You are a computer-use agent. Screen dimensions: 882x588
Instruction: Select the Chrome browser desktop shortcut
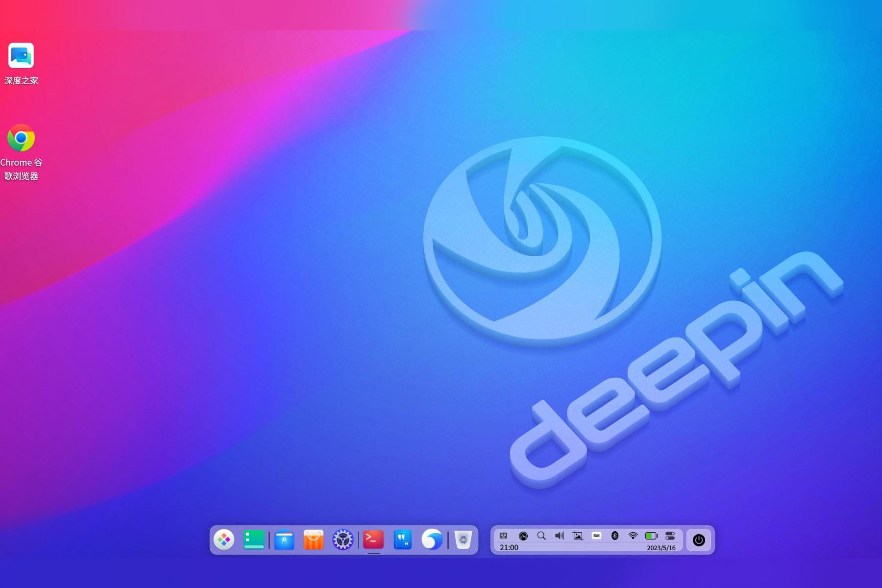(21, 138)
